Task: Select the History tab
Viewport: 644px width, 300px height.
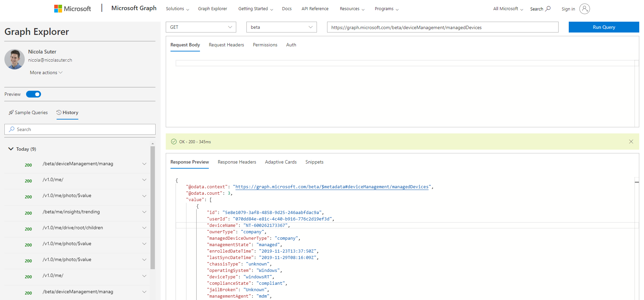Action: coord(67,112)
